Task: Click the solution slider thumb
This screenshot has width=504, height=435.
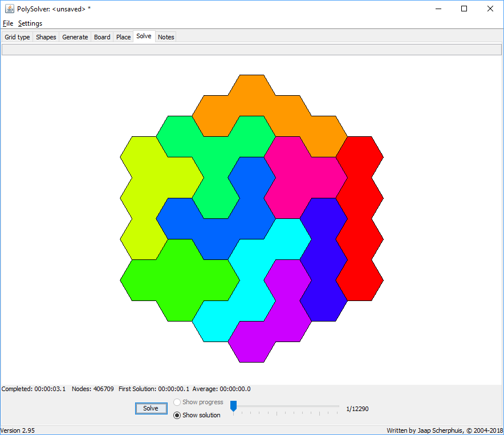Action: (233, 406)
